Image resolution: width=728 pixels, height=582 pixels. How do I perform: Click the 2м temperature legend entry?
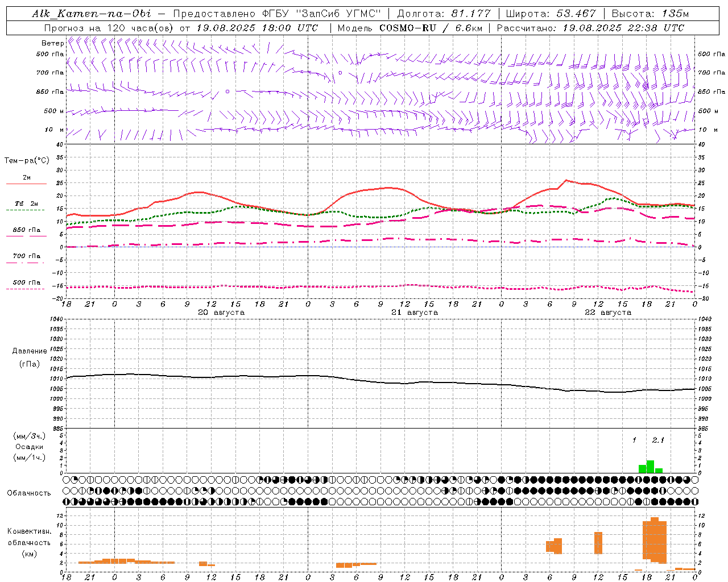(27, 177)
